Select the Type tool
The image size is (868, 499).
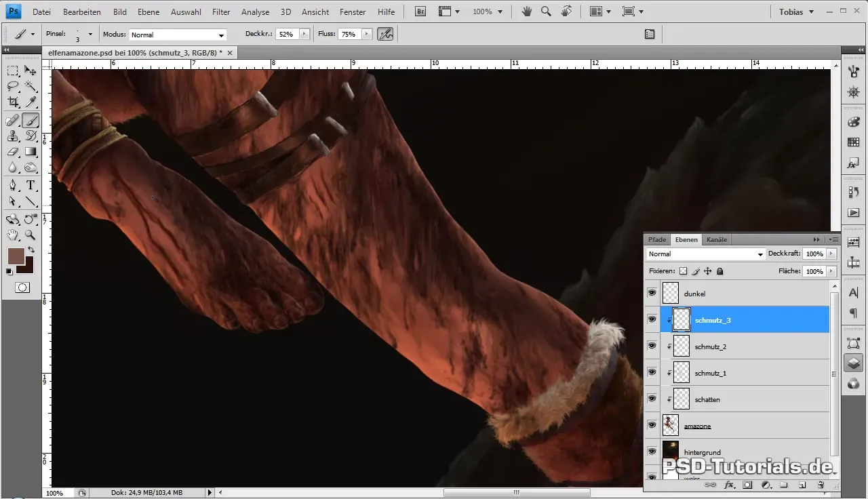click(31, 186)
